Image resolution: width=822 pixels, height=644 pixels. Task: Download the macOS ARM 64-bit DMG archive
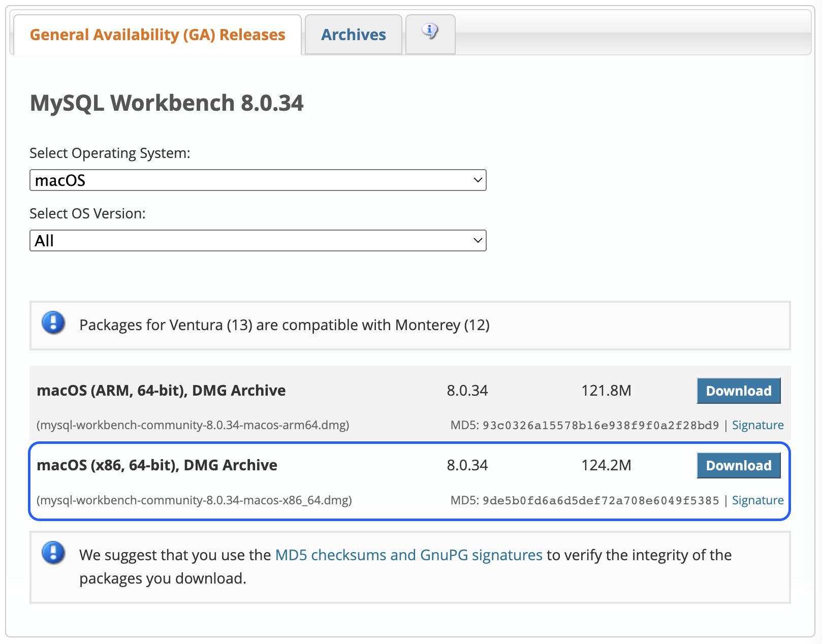point(738,391)
